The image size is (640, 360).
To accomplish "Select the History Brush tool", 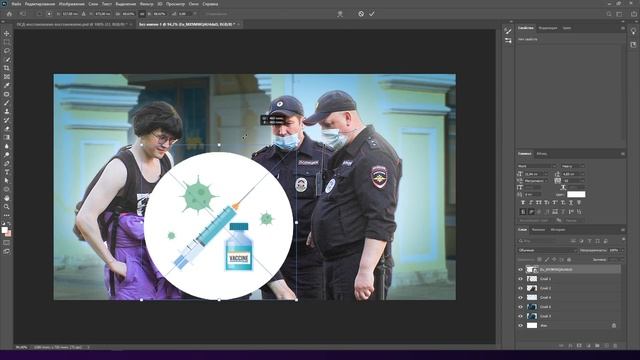I will (7, 120).
